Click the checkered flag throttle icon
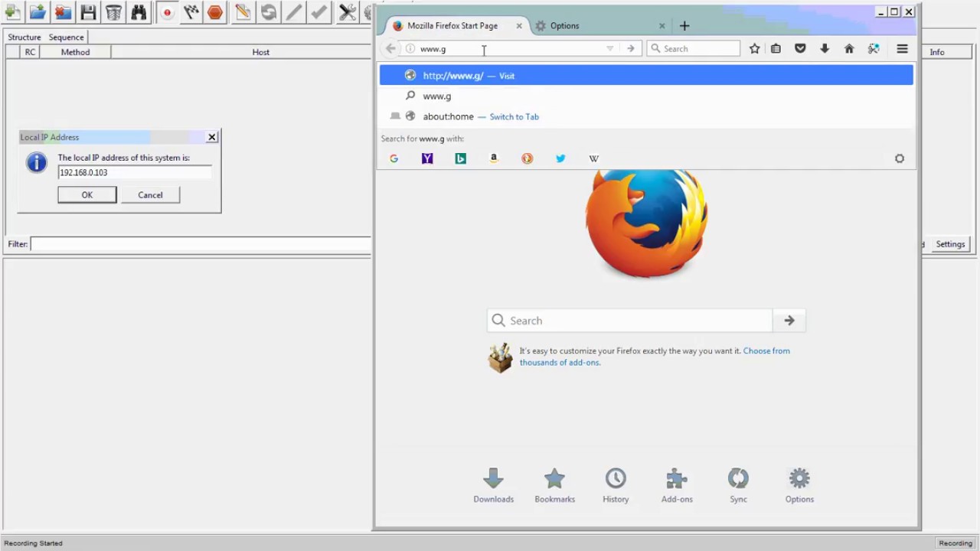Screen dimensions: 980x551 coord(191,12)
